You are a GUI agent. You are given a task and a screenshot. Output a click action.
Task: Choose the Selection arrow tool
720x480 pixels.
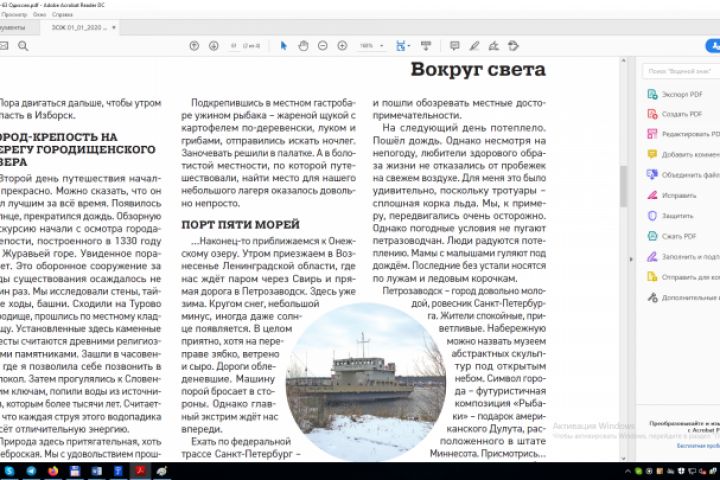283,46
